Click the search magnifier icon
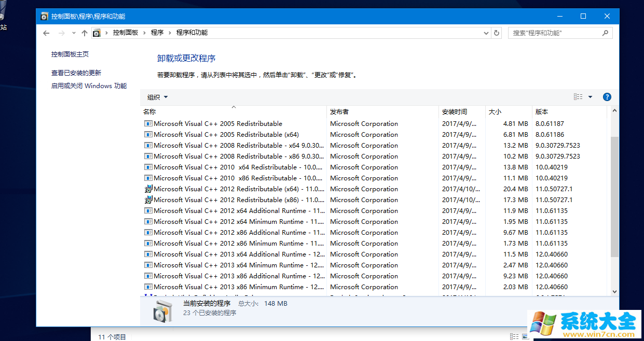The image size is (644, 341). pos(605,33)
